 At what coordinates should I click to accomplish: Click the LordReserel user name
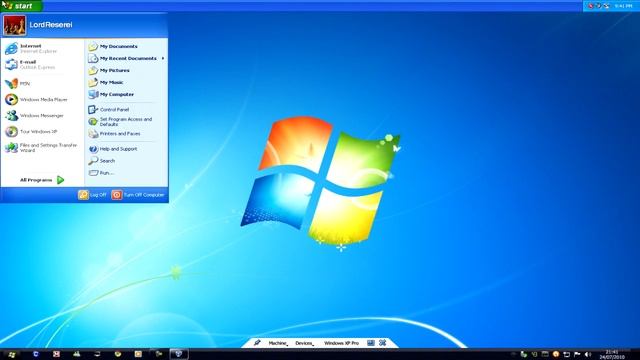51,25
